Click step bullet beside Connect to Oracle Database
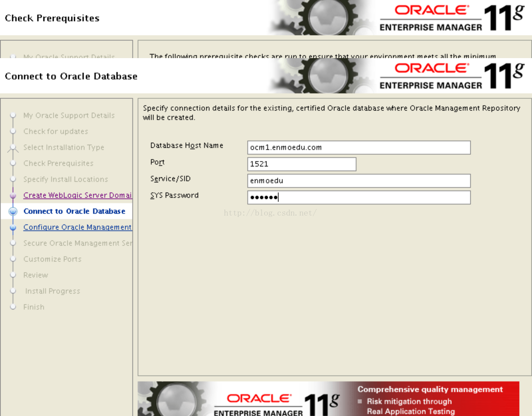 13,212
